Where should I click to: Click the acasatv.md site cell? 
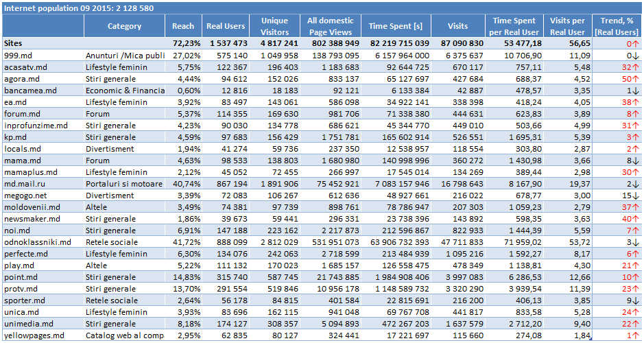point(43,67)
